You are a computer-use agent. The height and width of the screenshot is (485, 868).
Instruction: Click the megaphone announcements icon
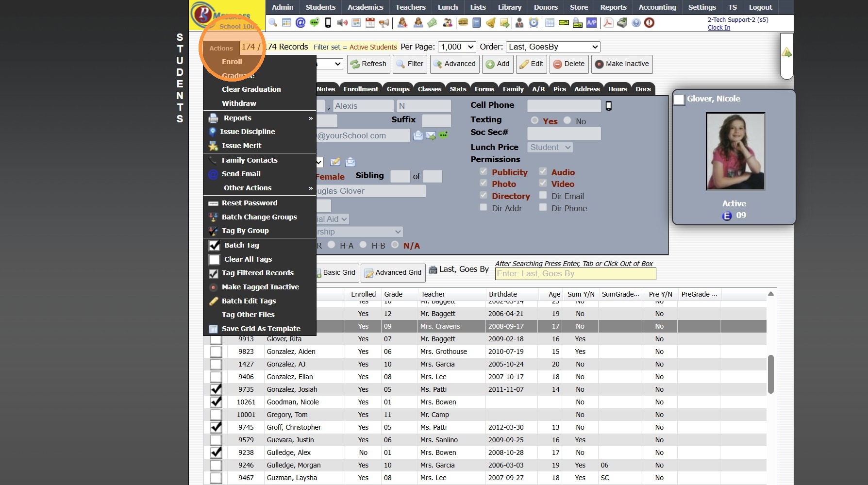[384, 22]
